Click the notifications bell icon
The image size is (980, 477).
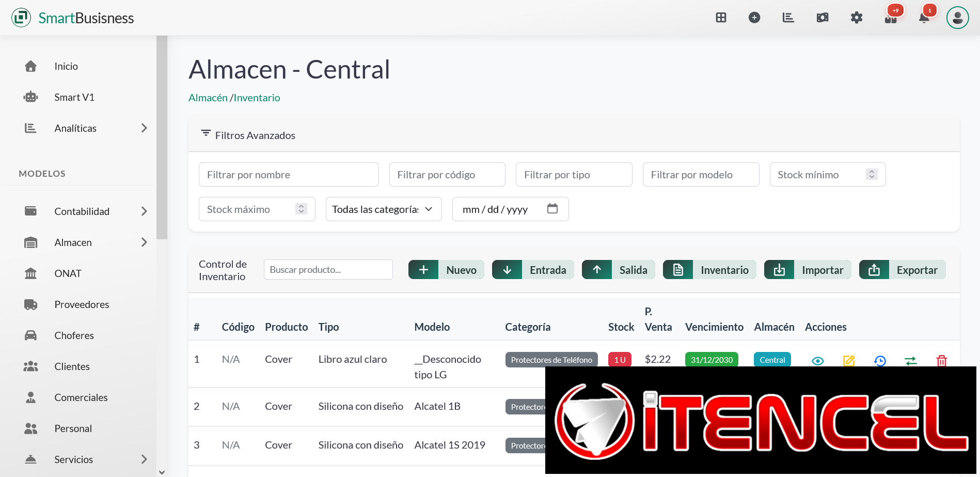924,18
